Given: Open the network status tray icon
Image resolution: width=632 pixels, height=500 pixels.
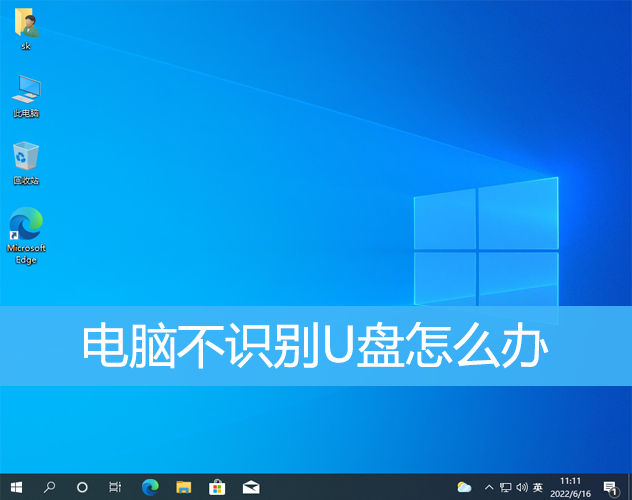Looking at the screenshot, I should pos(505,487).
